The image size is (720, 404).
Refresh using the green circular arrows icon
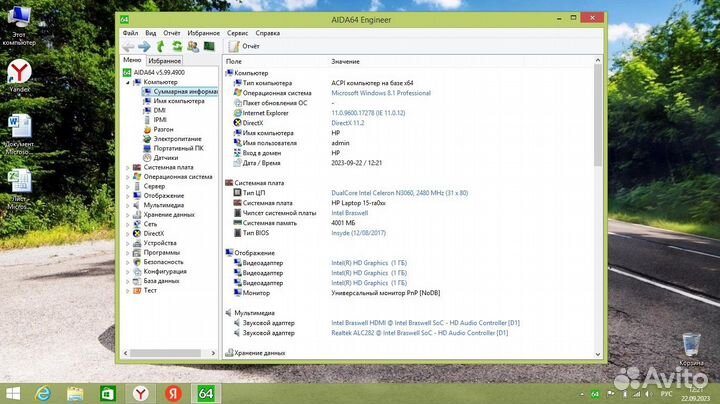[177, 46]
